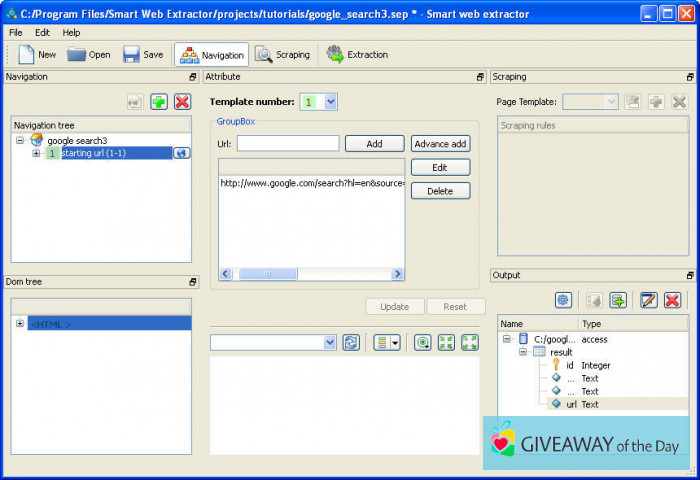Open the Template number dropdown
This screenshot has height=480, width=700.
331,102
